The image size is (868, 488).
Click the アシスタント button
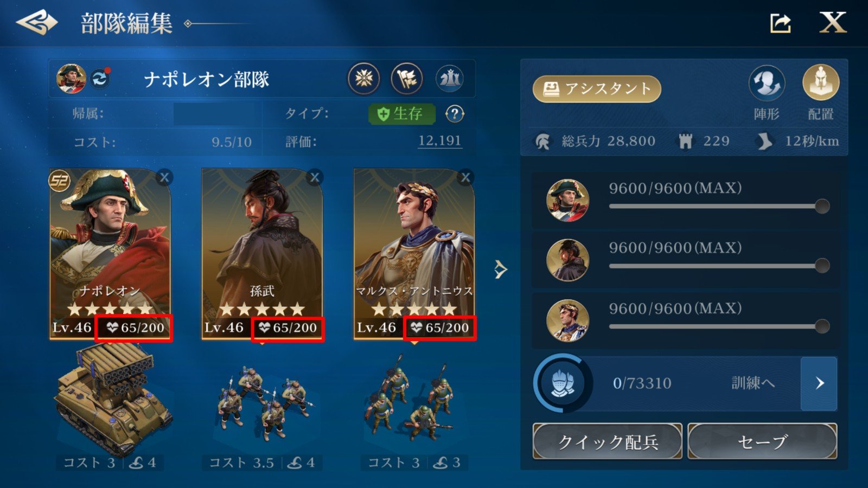597,89
